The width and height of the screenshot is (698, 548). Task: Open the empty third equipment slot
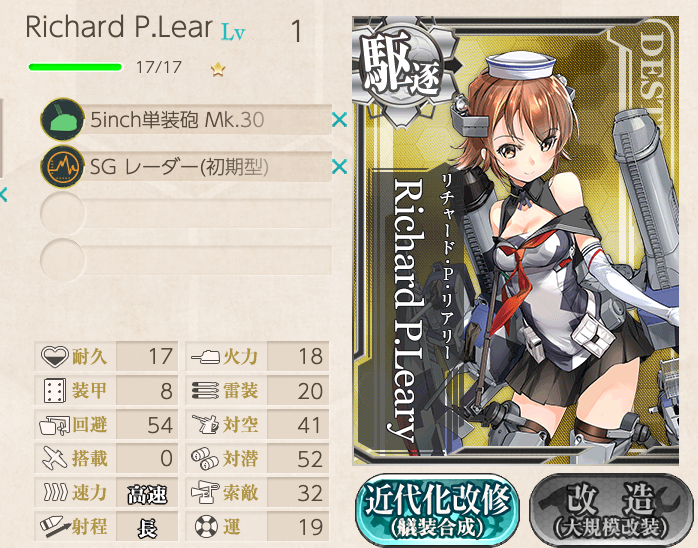pyautogui.click(x=186, y=213)
